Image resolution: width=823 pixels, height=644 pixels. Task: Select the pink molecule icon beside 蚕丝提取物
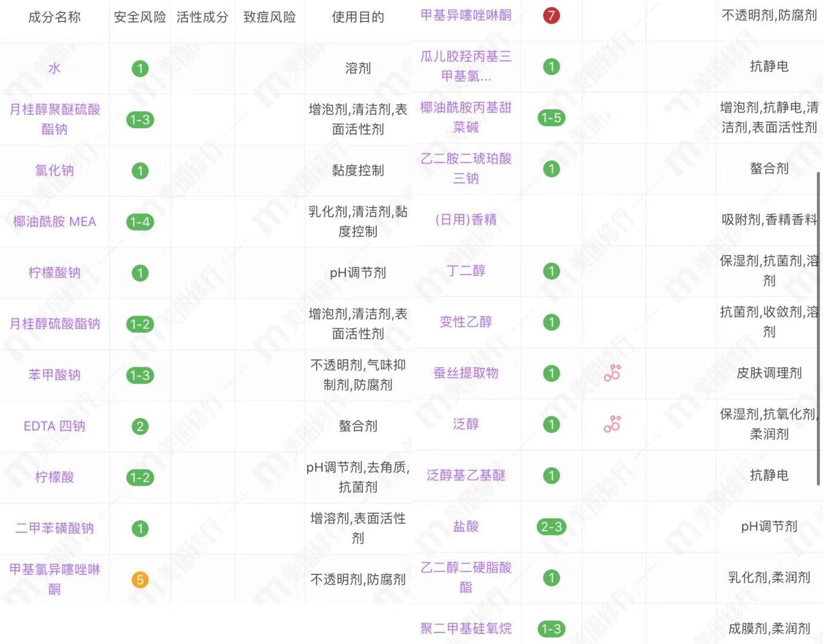613,373
